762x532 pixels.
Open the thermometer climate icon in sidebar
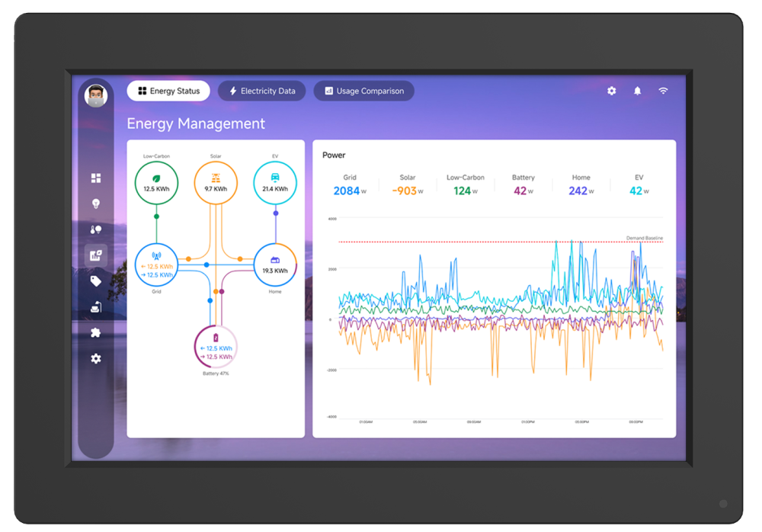point(96,229)
